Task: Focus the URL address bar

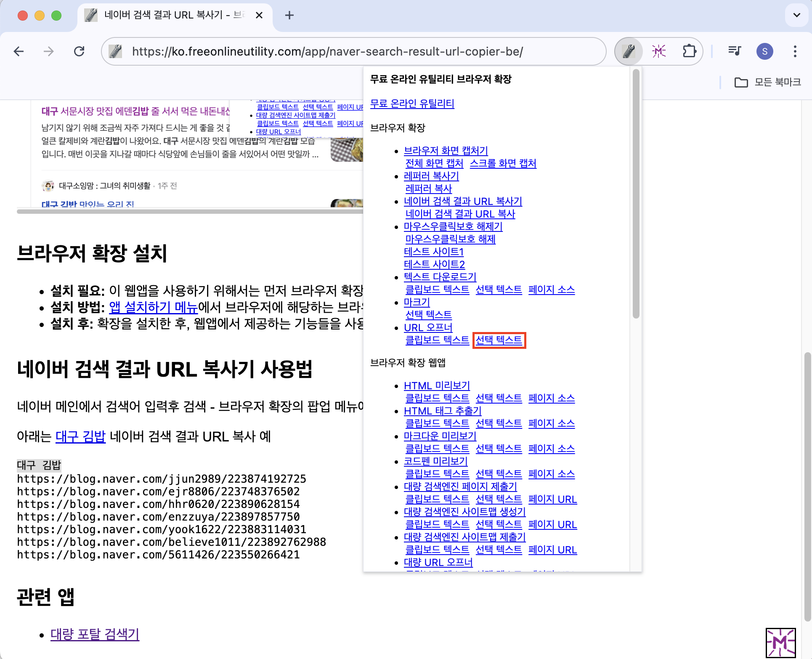Action: click(353, 51)
